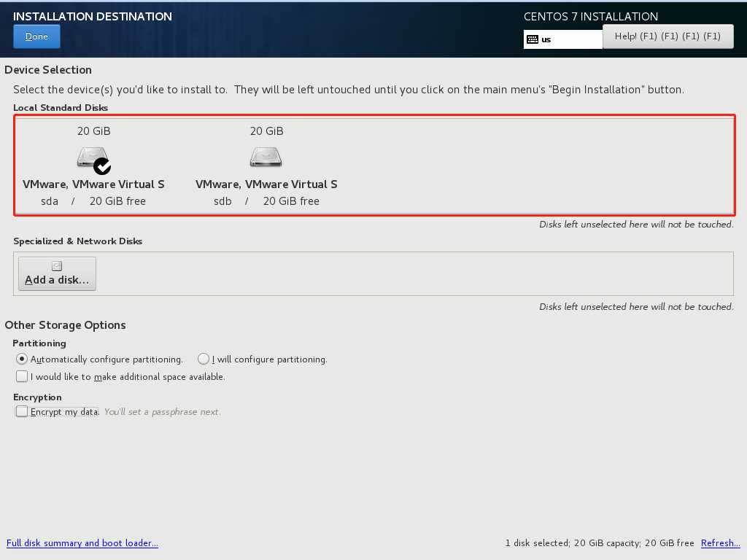The width and height of the screenshot is (747, 560).
Task: Click the keyboard icon beside us
Action: point(533,39)
